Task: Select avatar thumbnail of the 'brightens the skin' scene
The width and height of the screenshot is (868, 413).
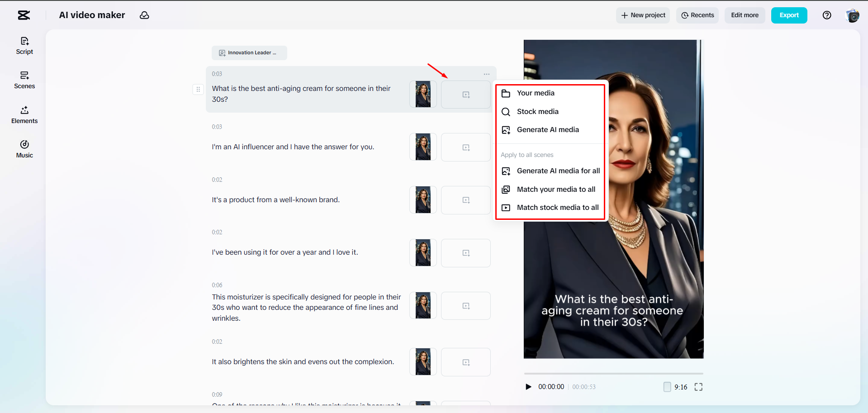Action: pyautogui.click(x=423, y=361)
